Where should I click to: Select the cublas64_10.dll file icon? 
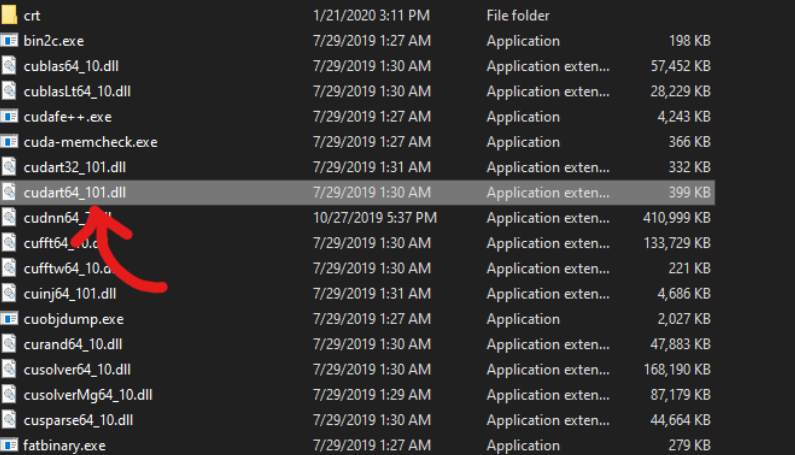point(9,66)
